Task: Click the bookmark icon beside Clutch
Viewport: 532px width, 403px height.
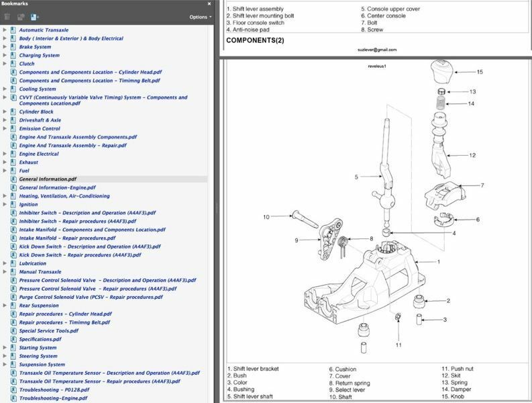Action: point(13,64)
